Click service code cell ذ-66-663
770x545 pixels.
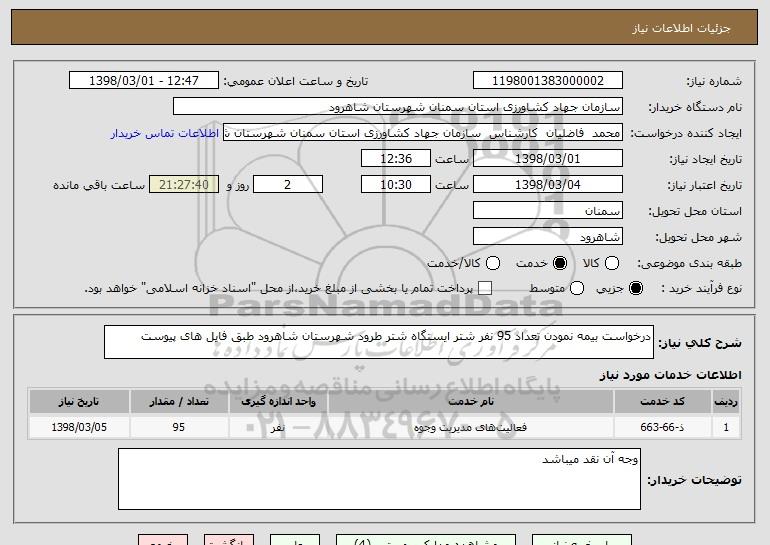[x=662, y=427]
